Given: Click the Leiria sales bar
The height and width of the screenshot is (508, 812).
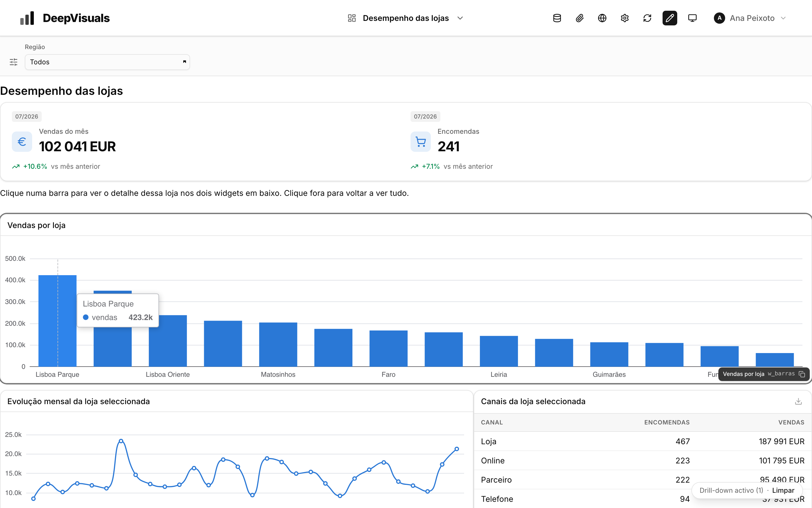Looking at the screenshot, I should point(499,351).
